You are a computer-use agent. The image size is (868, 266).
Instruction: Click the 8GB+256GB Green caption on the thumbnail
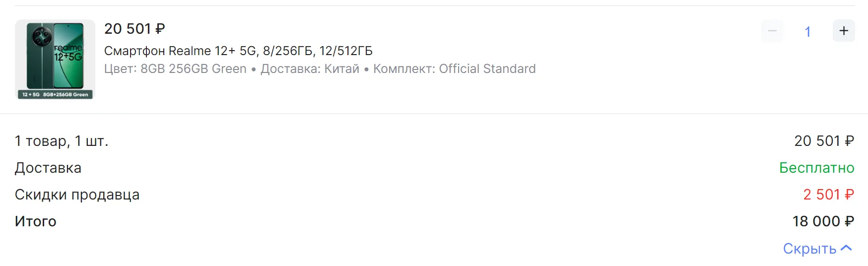pos(66,94)
